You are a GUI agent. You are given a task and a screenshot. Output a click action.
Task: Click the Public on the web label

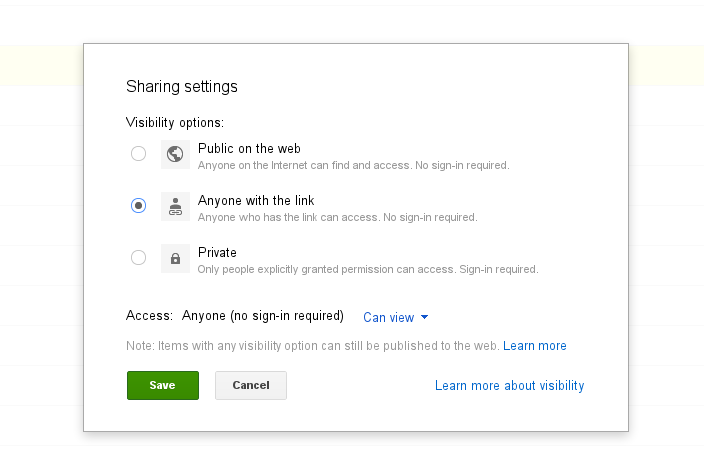249,148
